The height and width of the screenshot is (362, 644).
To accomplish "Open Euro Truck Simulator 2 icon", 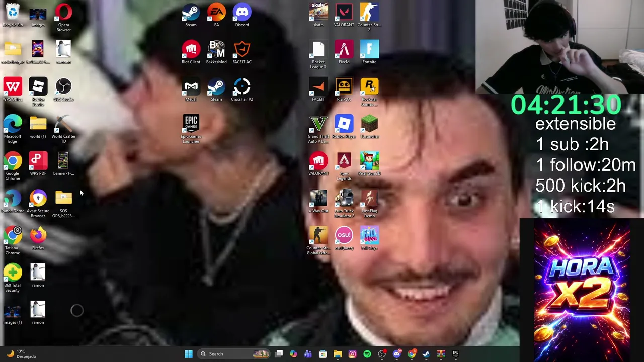I will pos(344,204).
